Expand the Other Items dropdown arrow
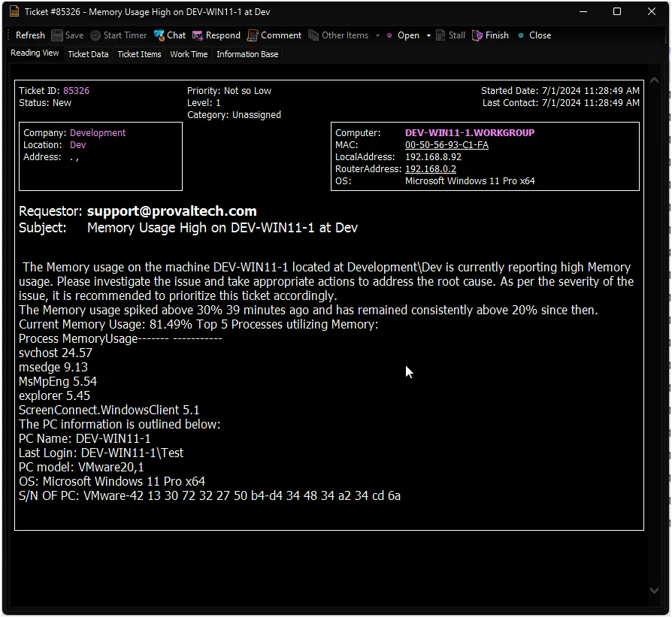Screen dimensions: 672x618 (x=377, y=35)
